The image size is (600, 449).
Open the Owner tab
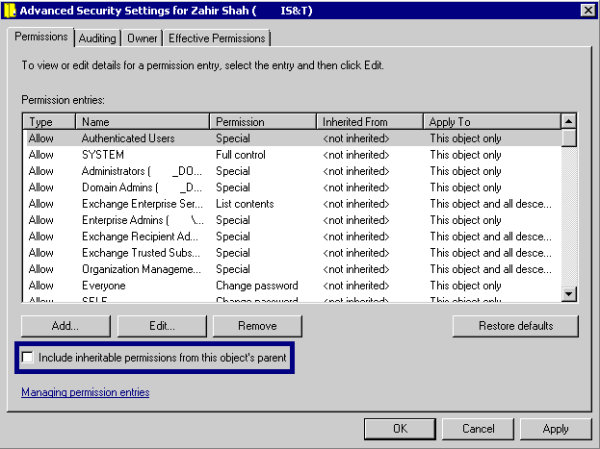point(141,38)
